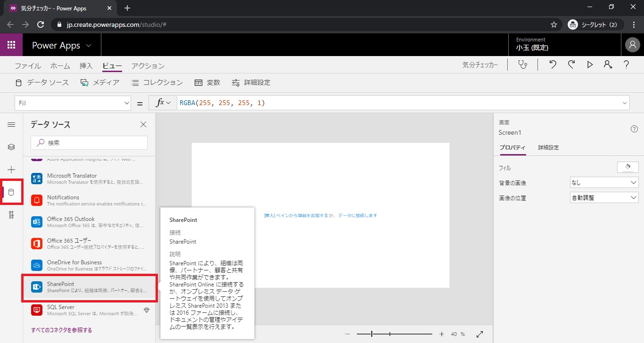The image size is (644, 343).
Task: Click the コレクション ribbon button
Action: pyautogui.click(x=157, y=82)
